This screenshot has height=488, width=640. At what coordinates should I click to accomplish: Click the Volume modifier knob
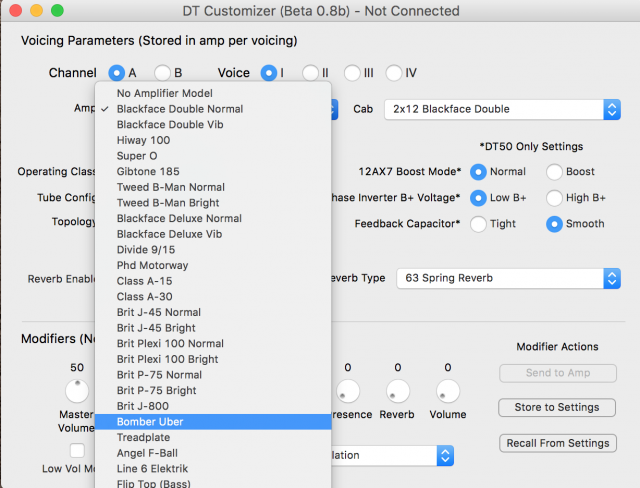(448, 391)
